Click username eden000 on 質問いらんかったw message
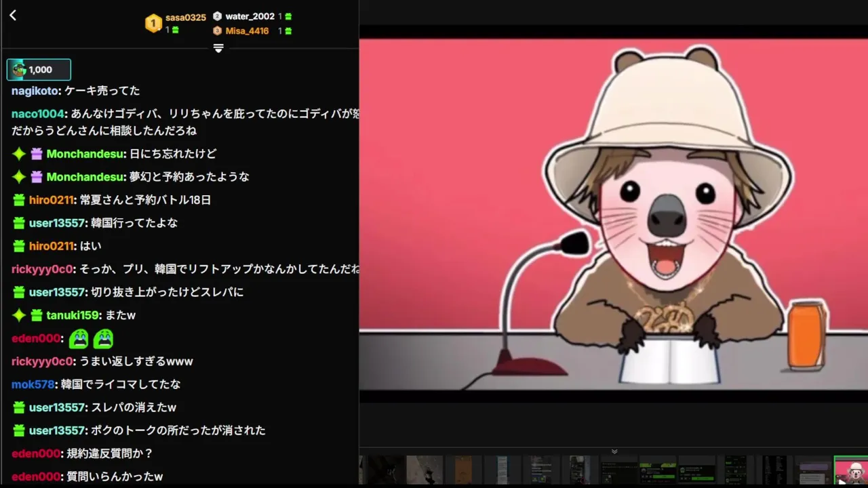The width and height of the screenshot is (868, 488). pyautogui.click(x=36, y=476)
